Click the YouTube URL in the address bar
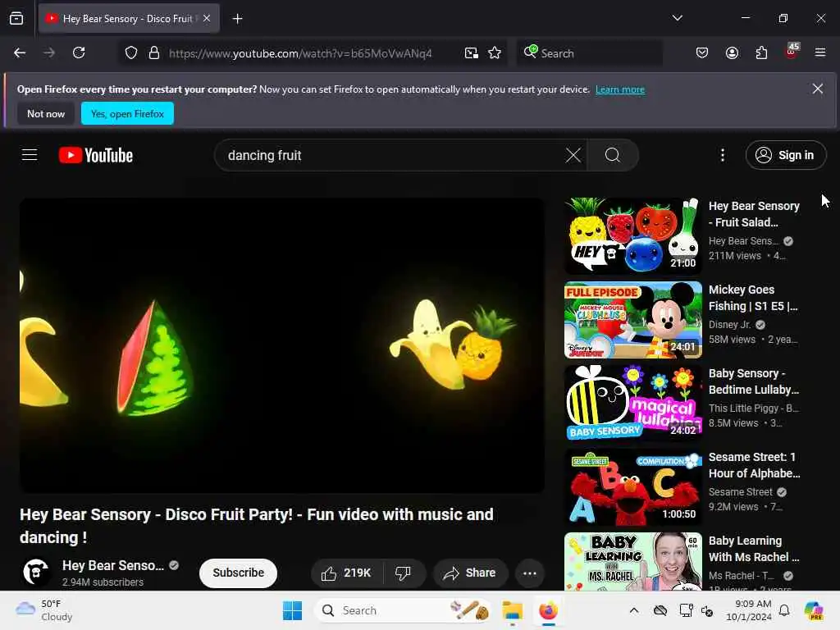Viewport: 840px width, 630px height. (x=300, y=53)
